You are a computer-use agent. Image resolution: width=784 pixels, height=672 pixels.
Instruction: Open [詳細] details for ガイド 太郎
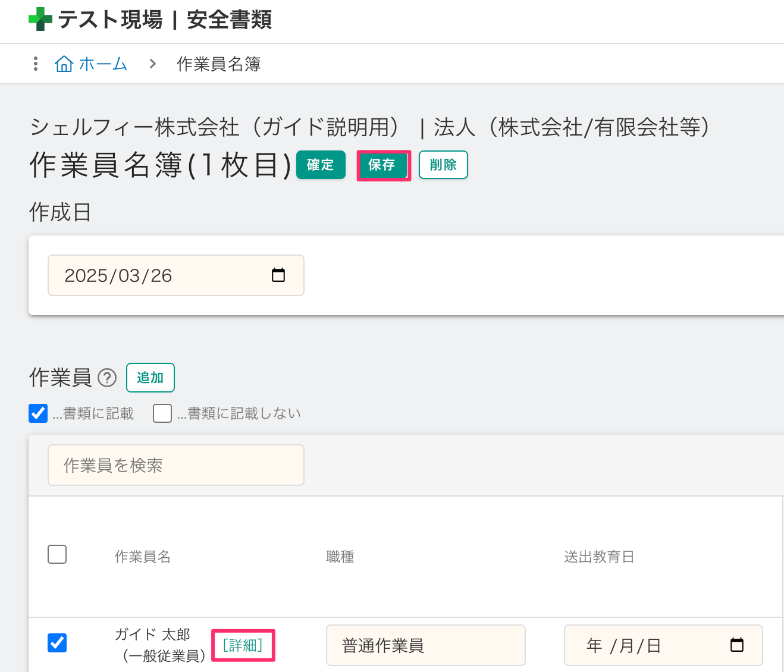243,645
